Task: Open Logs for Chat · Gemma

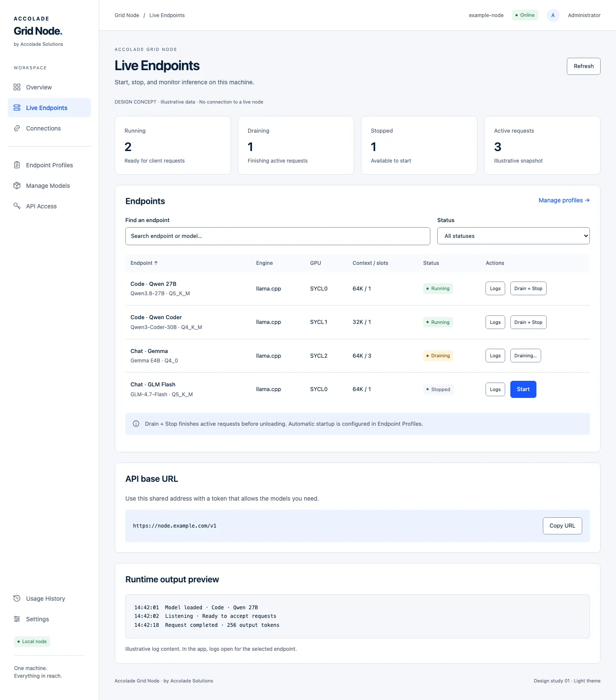Action: [x=495, y=356]
